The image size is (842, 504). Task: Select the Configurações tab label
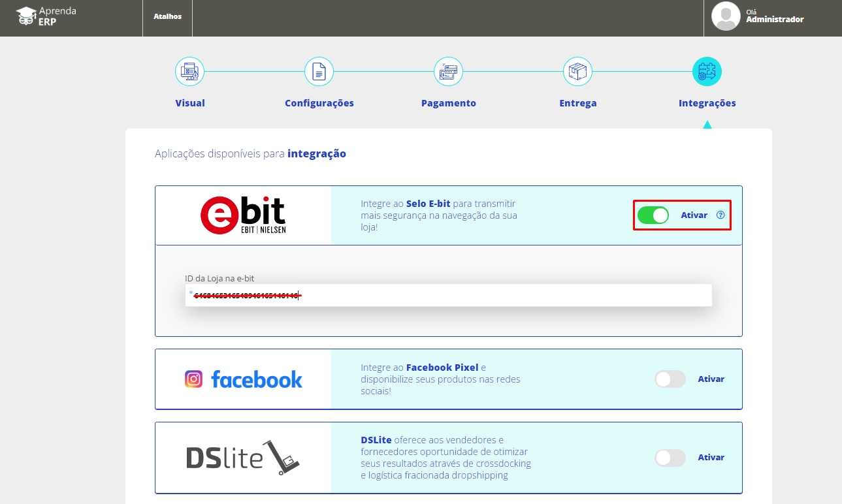tap(319, 103)
